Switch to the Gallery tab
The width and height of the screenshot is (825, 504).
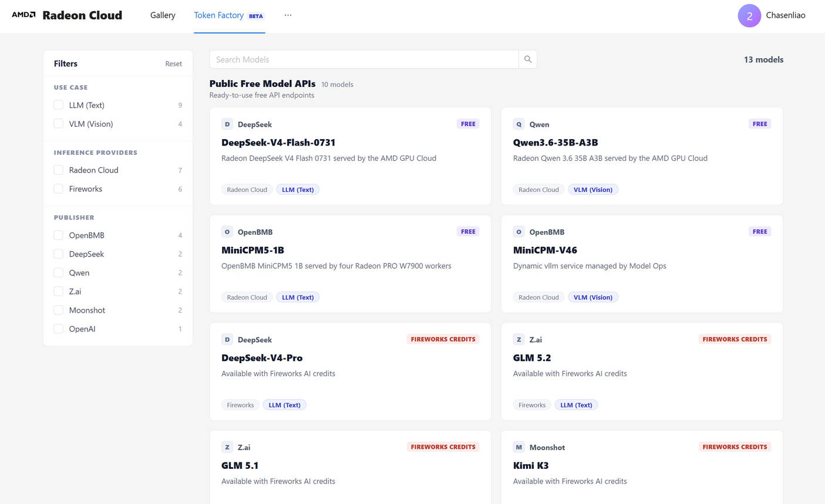tap(163, 15)
